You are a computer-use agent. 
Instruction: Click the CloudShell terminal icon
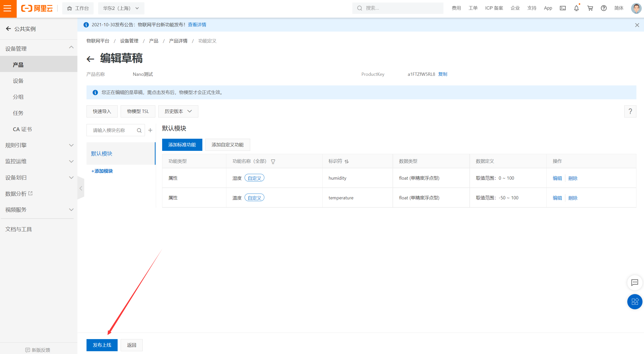563,8
